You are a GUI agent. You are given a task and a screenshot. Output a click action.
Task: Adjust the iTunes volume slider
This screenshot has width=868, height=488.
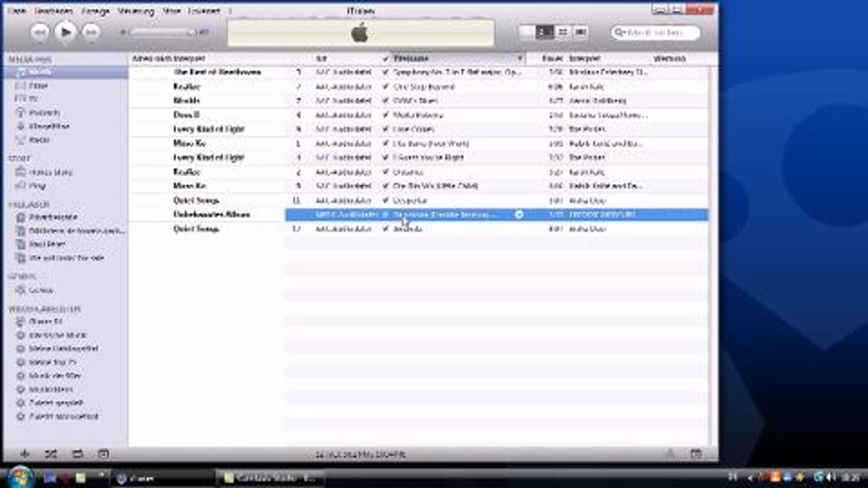pos(162,32)
